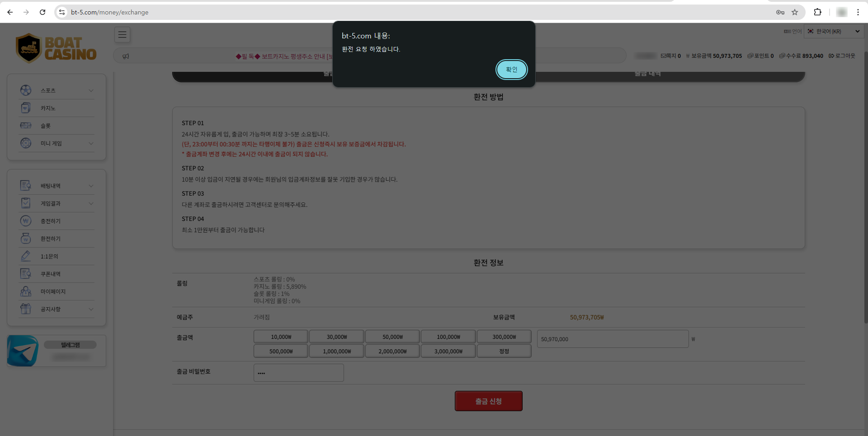Screen dimensions: 868x436
Task: Open the 슬롯 menu item
Action: pos(57,126)
